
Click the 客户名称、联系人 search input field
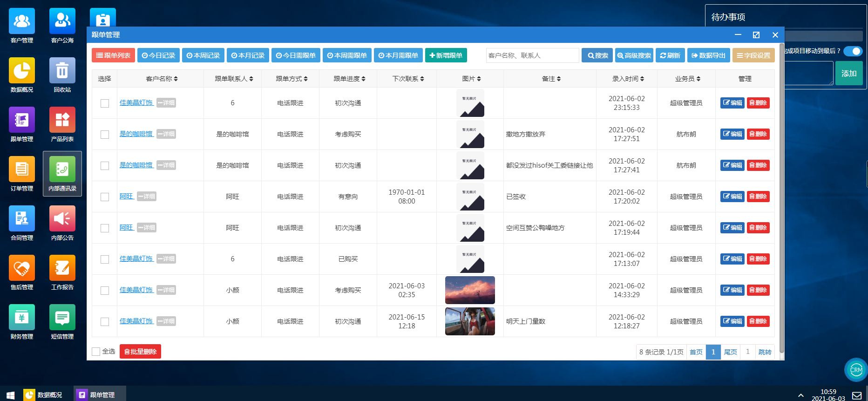(x=532, y=55)
